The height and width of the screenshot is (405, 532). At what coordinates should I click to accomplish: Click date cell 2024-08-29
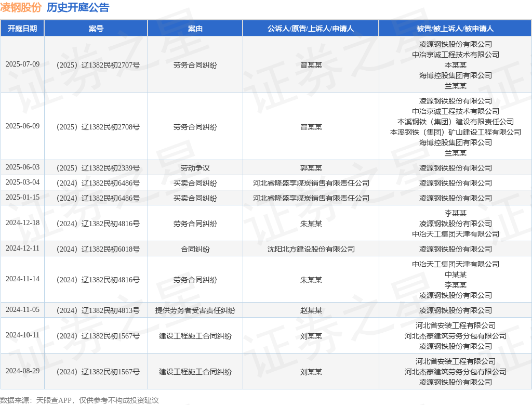(22, 371)
